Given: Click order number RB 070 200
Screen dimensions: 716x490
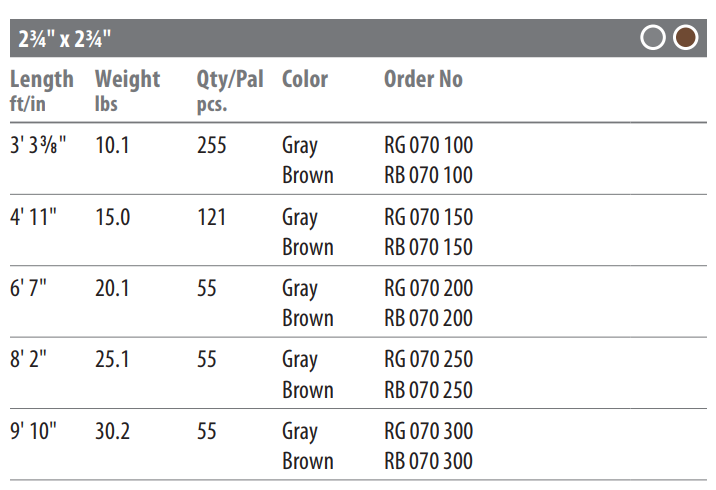Looking at the screenshot, I should pyautogui.click(x=428, y=318).
